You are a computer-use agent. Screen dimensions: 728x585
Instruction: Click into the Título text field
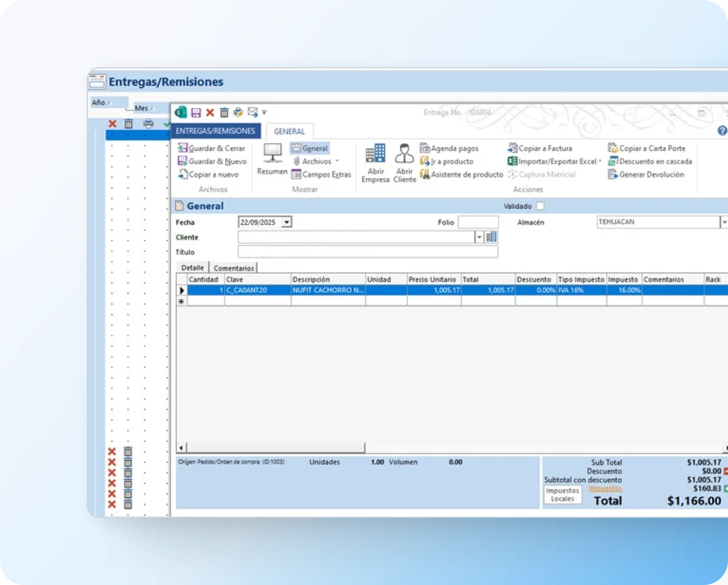click(368, 252)
